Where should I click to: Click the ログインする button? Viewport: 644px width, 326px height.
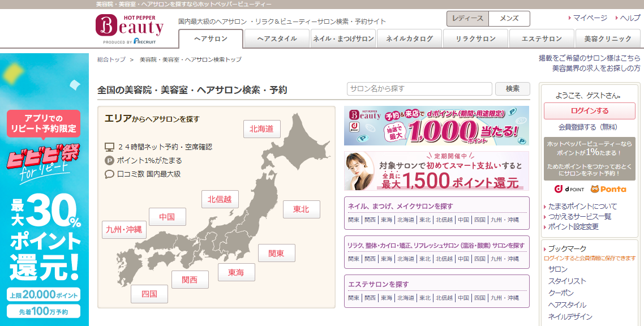pyautogui.click(x=589, y=111)
